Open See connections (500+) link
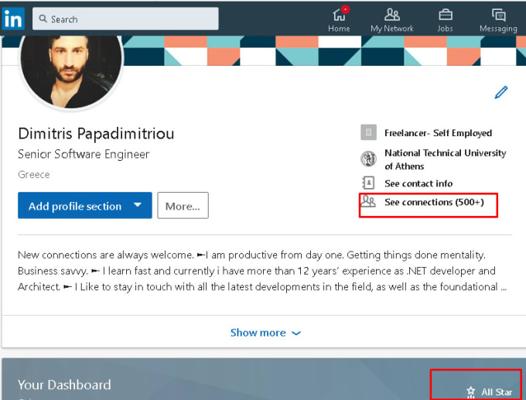Image resolution: width=526 pixels, height=400 pixels. coord(434,202)
